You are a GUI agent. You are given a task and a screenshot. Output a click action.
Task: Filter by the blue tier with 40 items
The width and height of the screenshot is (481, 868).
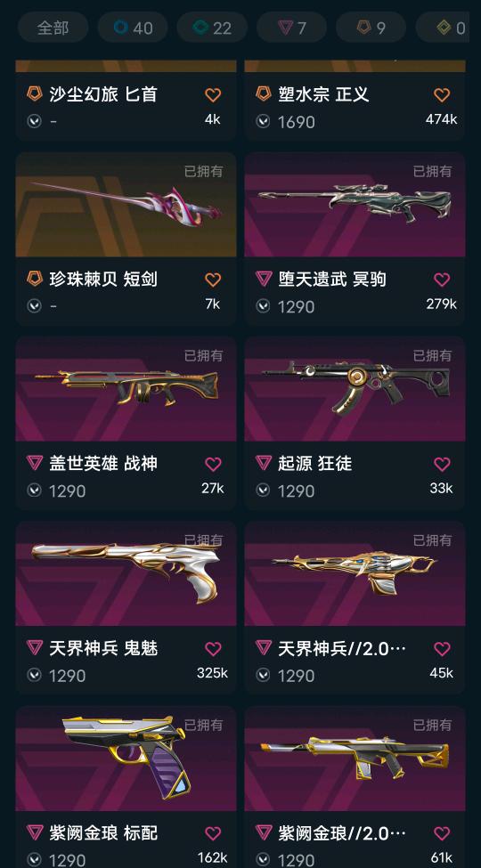[x=133, y=27]
